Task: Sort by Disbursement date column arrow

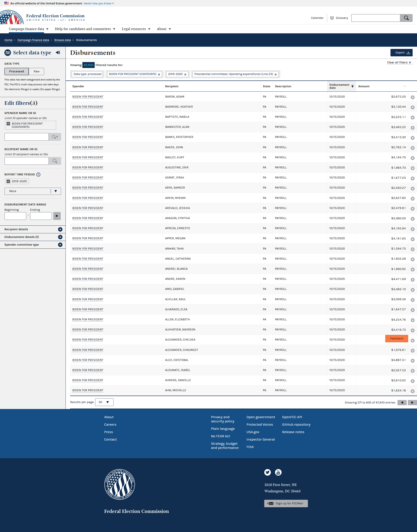Action: (353, 86)
